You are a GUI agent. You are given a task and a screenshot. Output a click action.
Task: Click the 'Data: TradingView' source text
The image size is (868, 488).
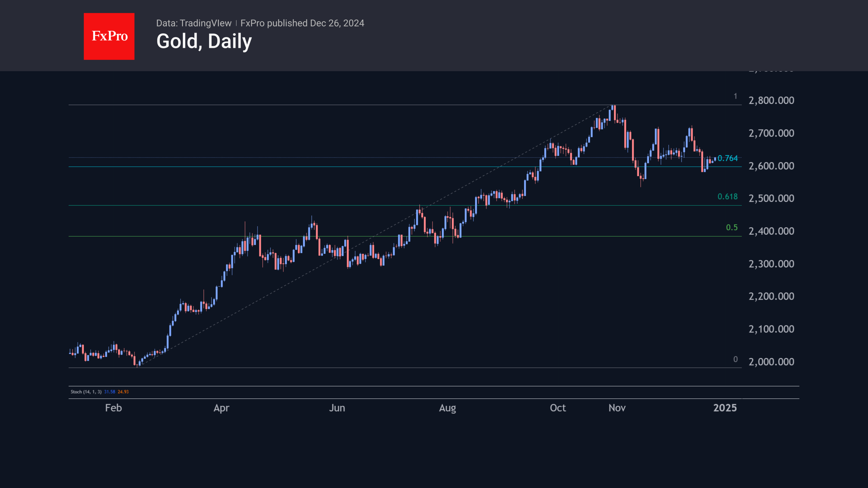pos(194,23)
